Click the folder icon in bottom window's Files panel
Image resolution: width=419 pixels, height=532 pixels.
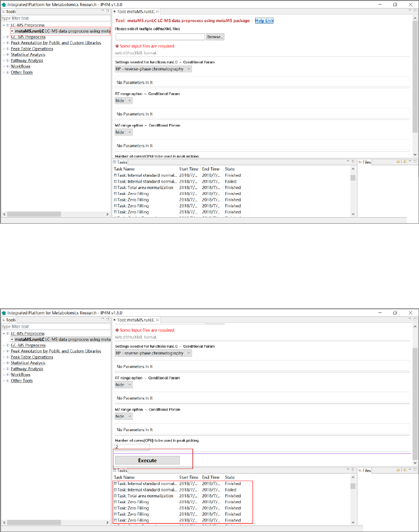[398, 470]
